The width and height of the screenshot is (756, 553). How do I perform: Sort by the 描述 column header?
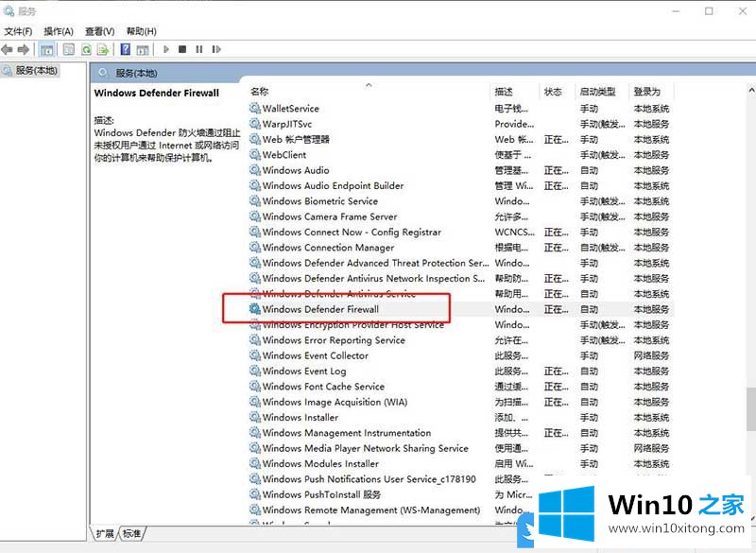click(x=515, y=91)
